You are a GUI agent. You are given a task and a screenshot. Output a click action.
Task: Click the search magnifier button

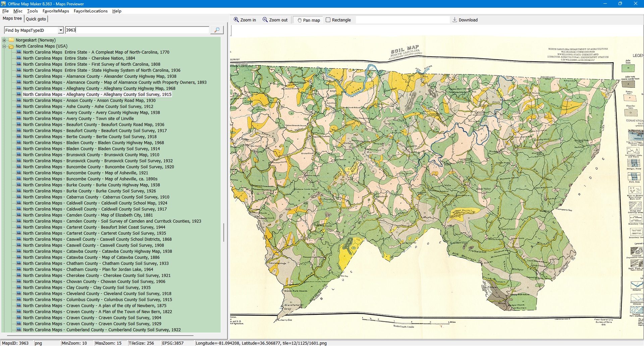click(x=217, y=30)
